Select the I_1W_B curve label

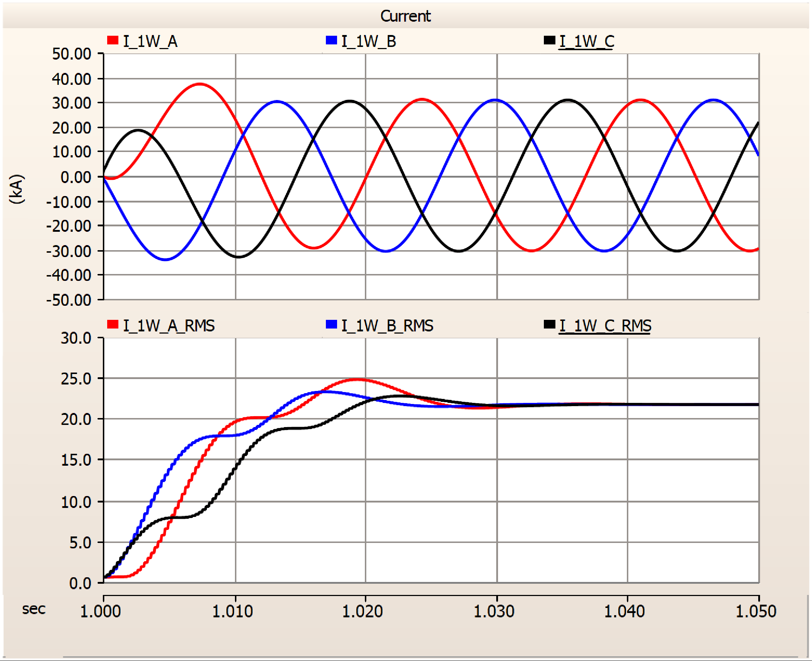pos(368,41)
